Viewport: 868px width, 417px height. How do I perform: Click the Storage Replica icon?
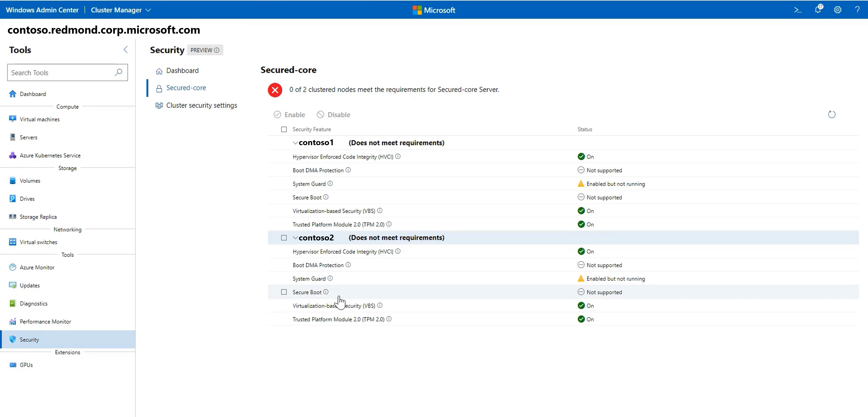12,216
